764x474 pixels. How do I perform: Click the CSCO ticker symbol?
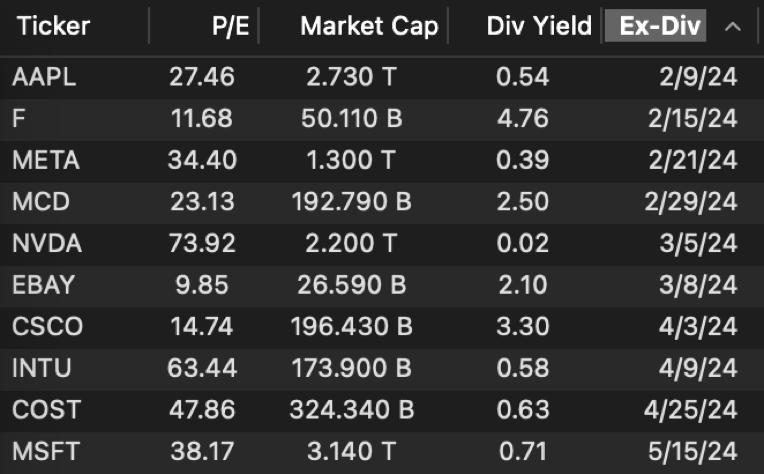[x=47, y=327]
